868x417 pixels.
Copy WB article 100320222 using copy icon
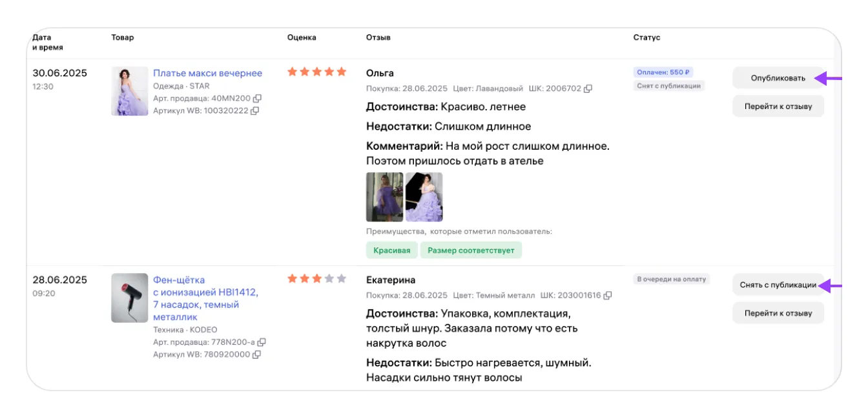point(254,111)
